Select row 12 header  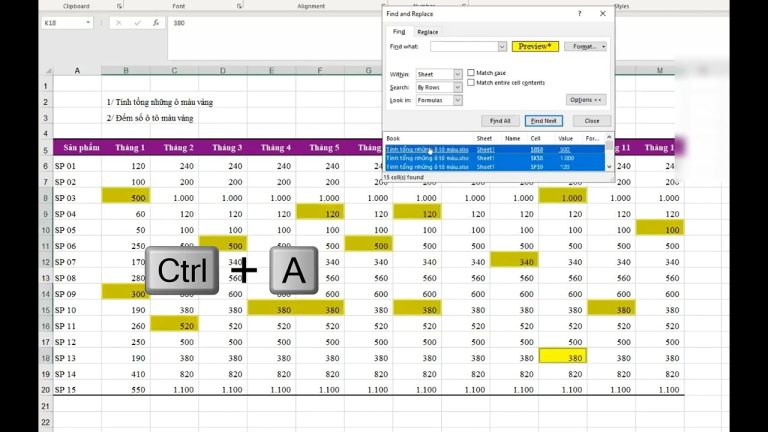46,262
